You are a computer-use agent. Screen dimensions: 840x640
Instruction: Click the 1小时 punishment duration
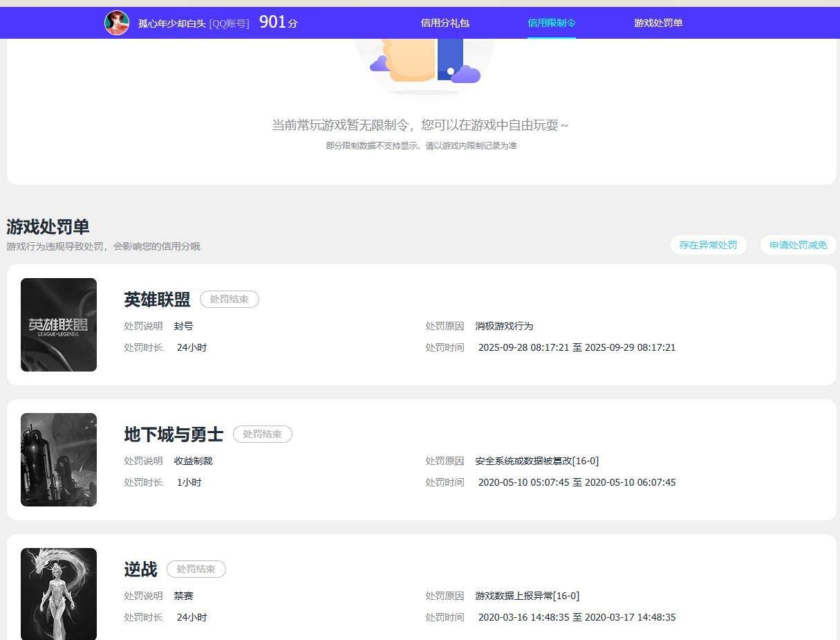[x=189, y=482]
